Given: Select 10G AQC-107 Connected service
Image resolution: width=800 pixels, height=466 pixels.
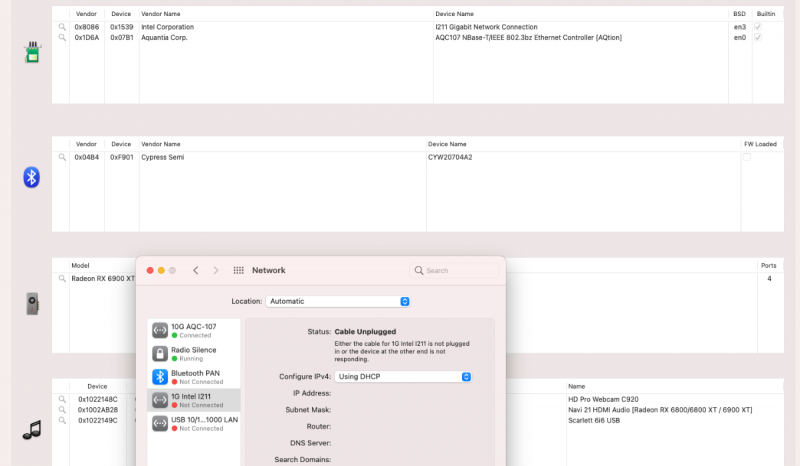Looking at the screenshot, I should click(194, 330).
